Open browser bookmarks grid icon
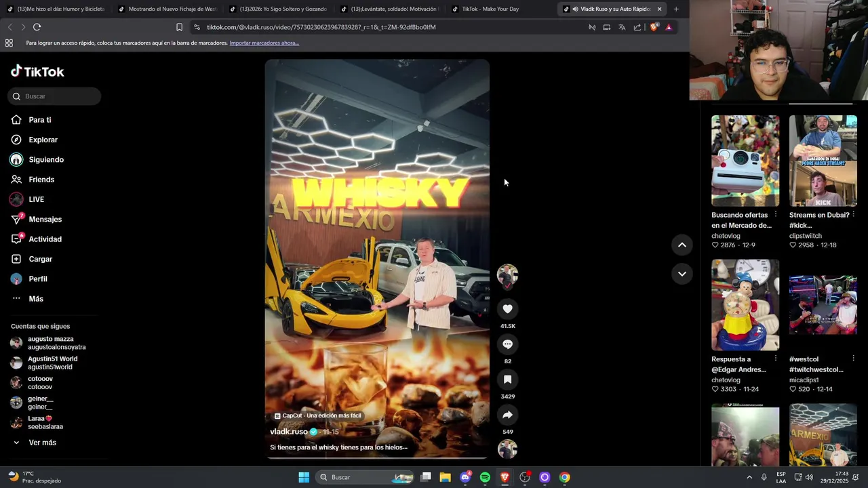The width and height of the screenshot is (868, 488). [x=9, y=43]
